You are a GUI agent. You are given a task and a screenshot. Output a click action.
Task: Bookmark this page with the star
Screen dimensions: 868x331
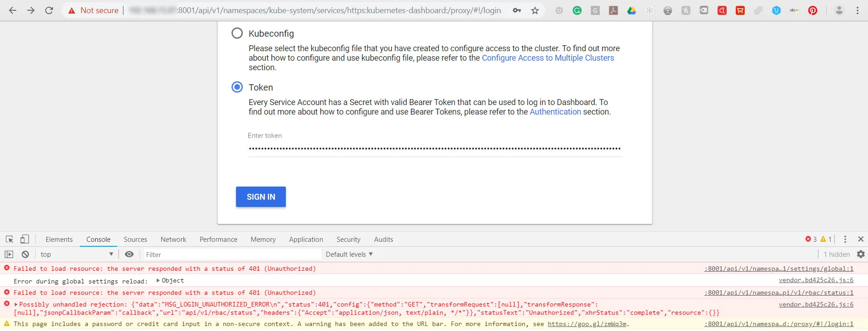[535, 10]
